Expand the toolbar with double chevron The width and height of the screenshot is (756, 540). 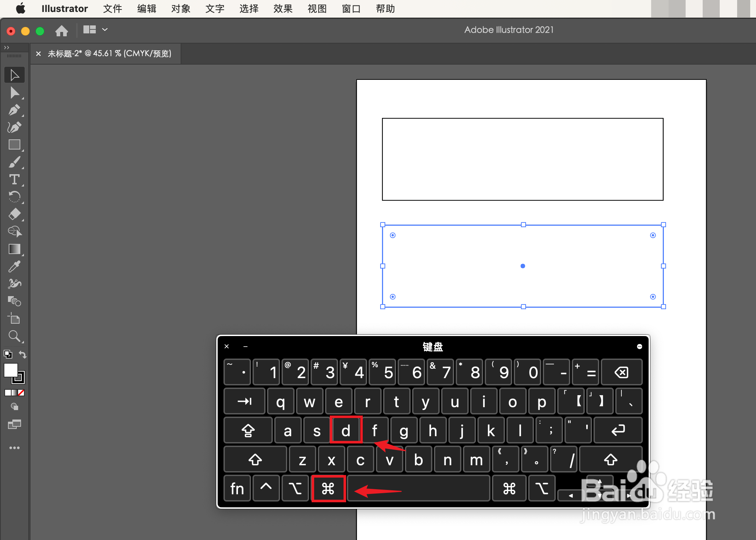tap(7, 48)
